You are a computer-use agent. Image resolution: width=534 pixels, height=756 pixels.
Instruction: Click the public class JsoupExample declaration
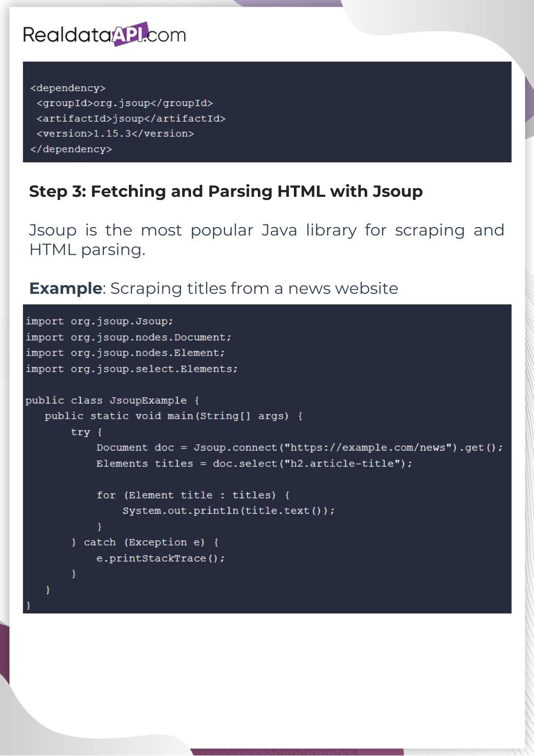112,400
